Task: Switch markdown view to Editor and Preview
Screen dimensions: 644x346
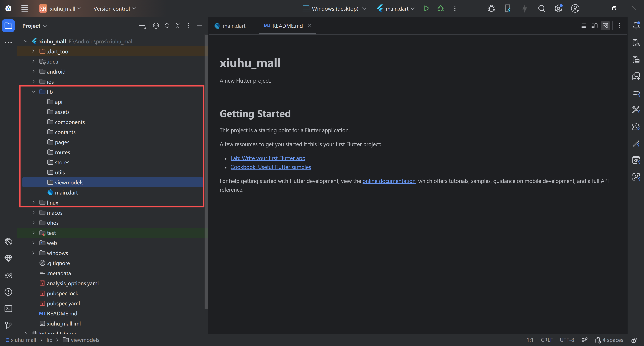Action: click(594, 26)
